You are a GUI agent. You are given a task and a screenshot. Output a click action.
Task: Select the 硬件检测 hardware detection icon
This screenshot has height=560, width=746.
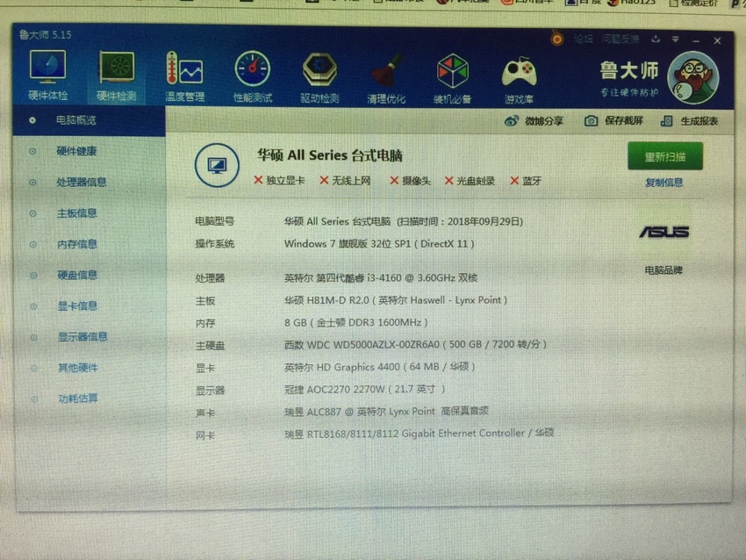click(x=116, y=76)
